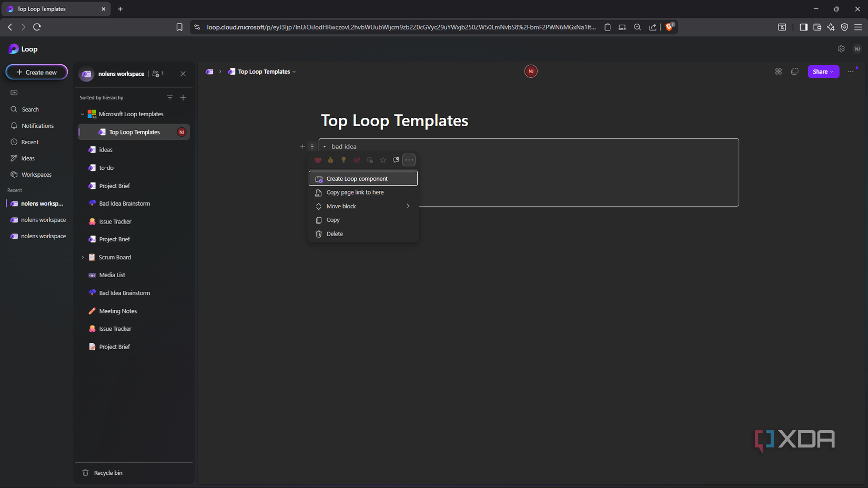The width and height of the screenshot is (868, 488).
Task: Open the Meeting Notes page
Action: [x=118, y=311]
